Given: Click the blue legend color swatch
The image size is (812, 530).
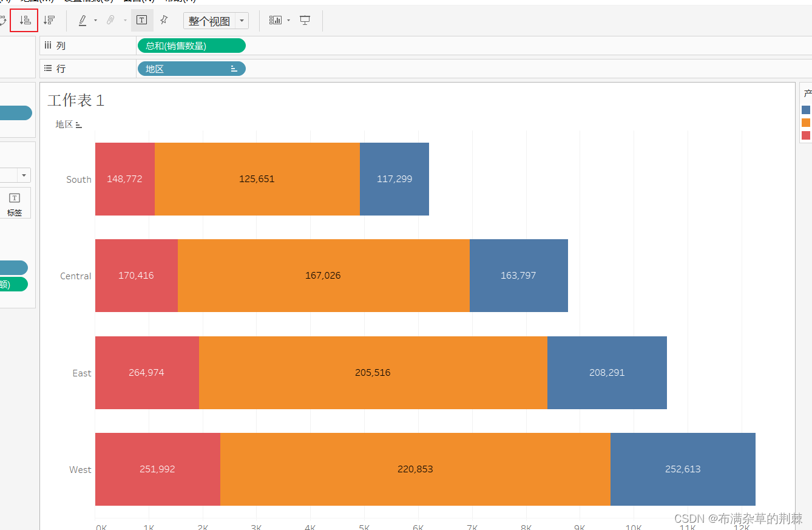Looking at the screenshot, I should coord(806,110).
